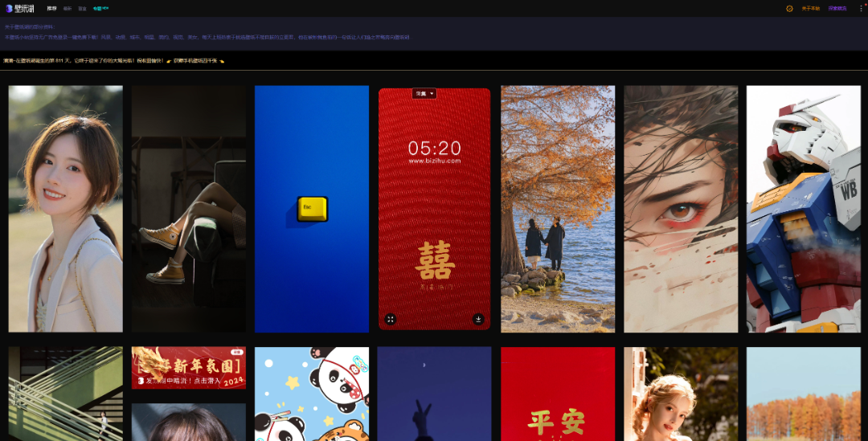Open the green staircase wallpaper in second row

(x=65, y=394)
